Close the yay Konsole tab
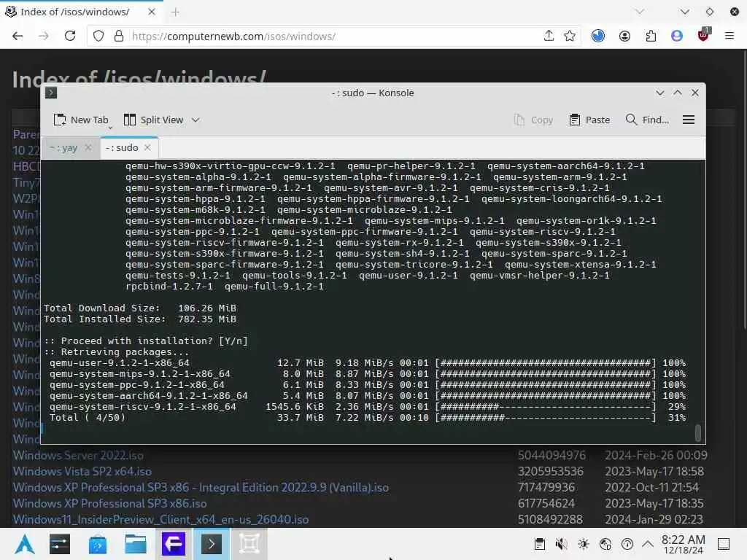Image resolution: width=747 pixels, height=560 pixels. click(x=88, y=147)
